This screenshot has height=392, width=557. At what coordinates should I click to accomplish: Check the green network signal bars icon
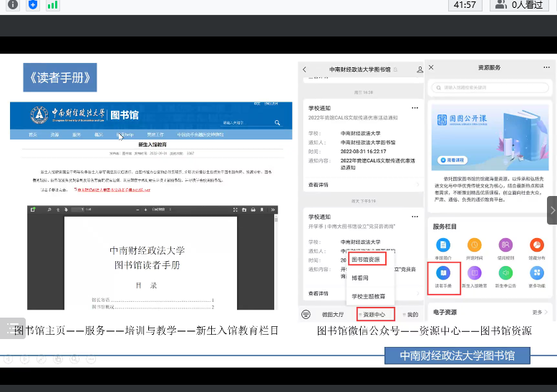(x=52, y=5)
